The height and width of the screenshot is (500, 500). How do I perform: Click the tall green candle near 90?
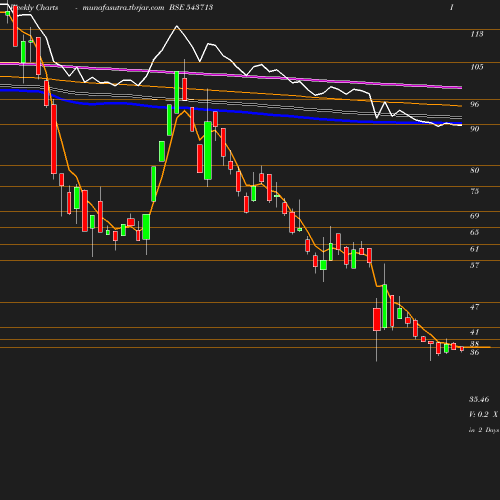[x=208, y=150]
